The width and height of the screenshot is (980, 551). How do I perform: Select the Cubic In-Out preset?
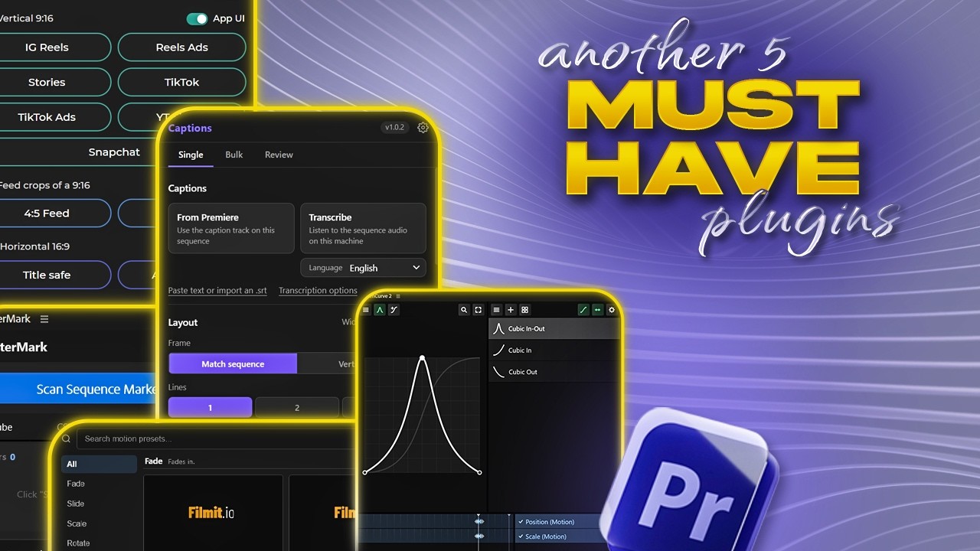pyautogui.click(x=554, y=329)
